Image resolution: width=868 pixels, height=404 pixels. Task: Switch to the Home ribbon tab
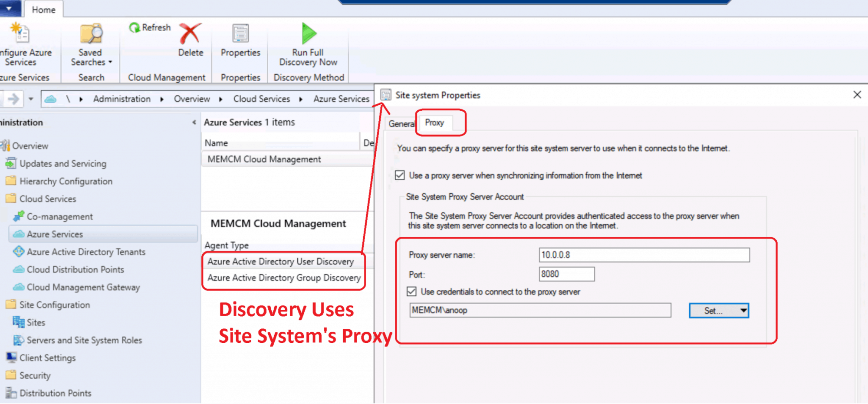pos(43,10)
